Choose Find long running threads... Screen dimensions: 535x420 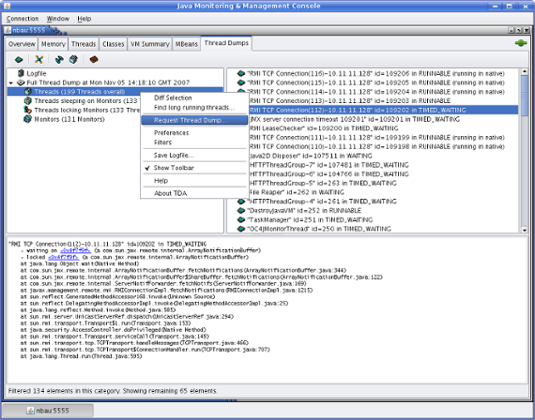(194, 107)
